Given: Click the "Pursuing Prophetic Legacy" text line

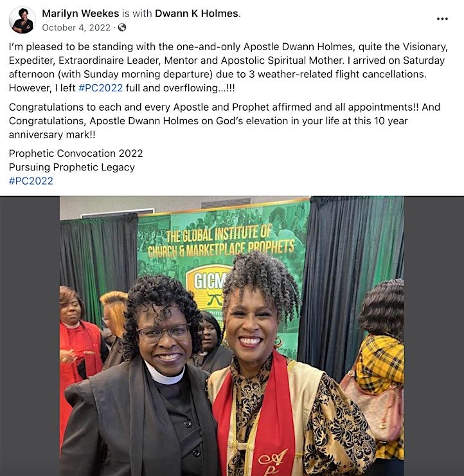Looking at the screenshot, I should click(72, 167).
